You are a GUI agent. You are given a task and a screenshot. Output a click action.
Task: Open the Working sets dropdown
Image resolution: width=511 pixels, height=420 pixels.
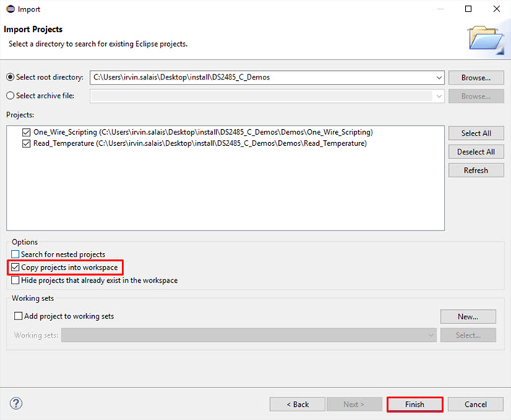coord(249,335)
